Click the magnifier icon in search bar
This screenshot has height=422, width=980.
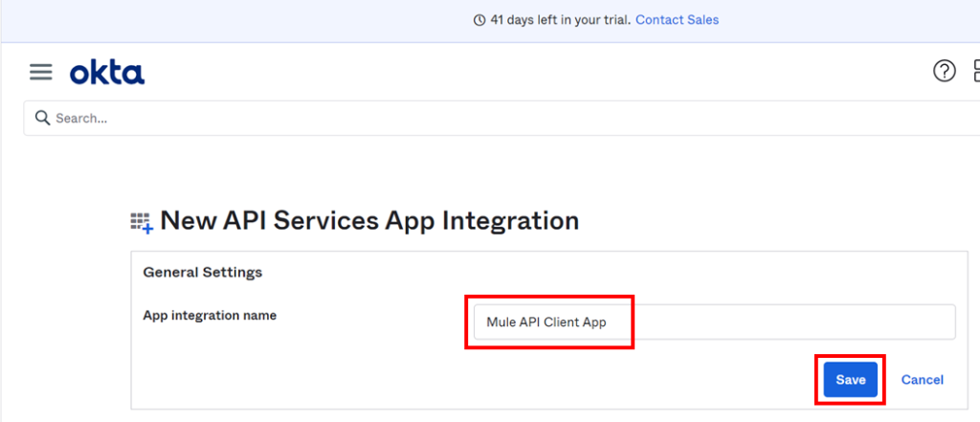42,118
